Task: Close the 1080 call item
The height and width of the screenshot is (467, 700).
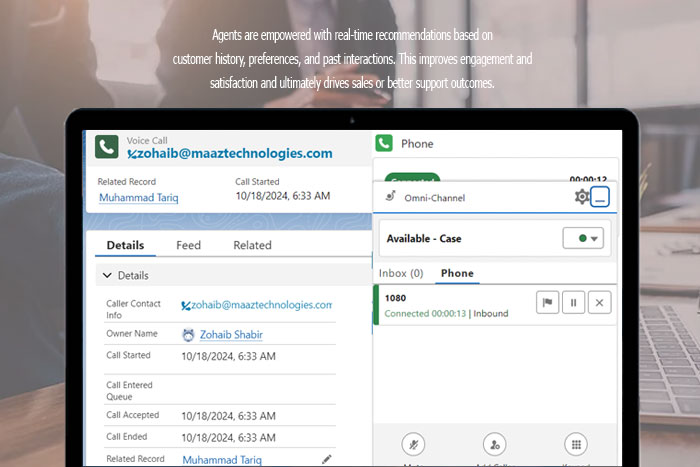Action: [x=600, y=303]
